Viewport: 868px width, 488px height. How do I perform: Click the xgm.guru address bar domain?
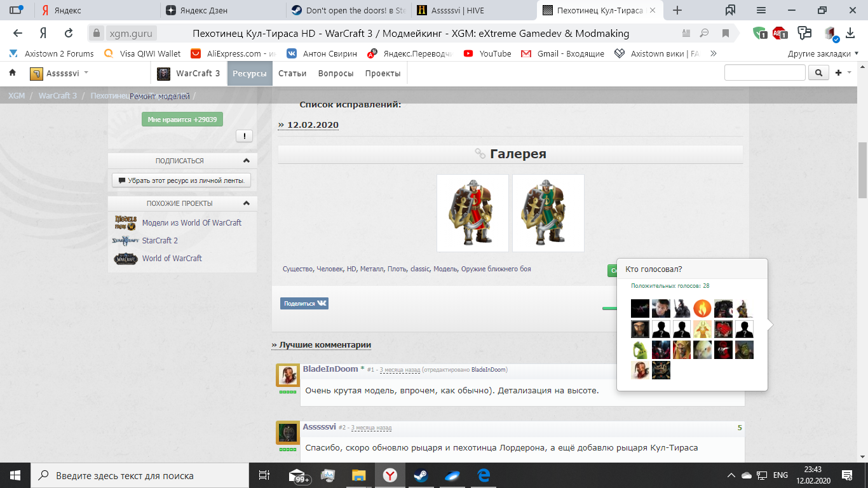click(x=132, y=34)
